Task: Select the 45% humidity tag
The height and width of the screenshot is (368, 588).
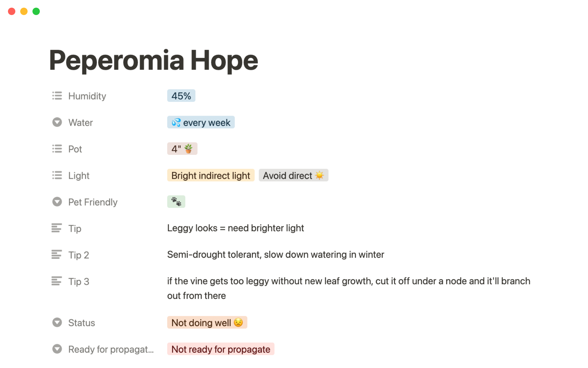Action: pos(181,96)
